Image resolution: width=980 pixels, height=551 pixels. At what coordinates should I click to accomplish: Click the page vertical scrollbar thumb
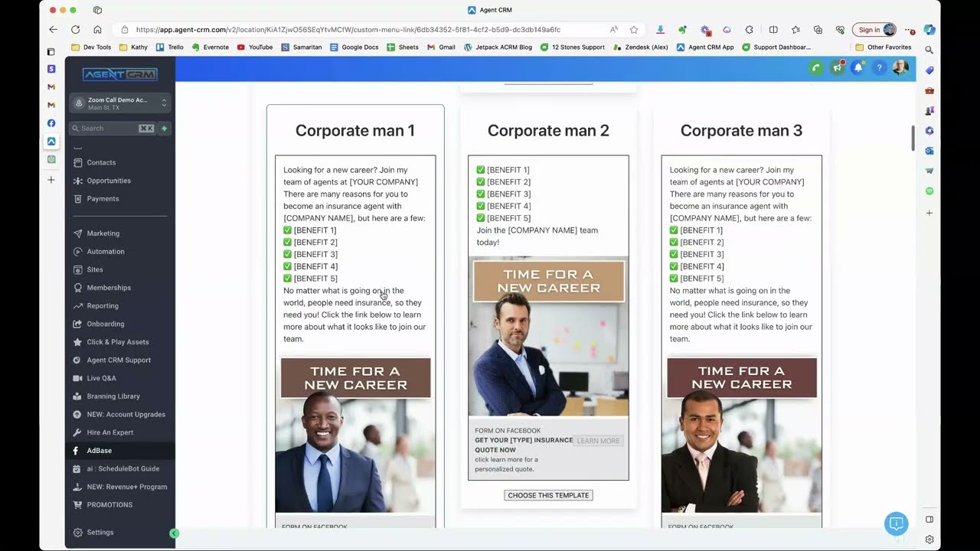912,138
